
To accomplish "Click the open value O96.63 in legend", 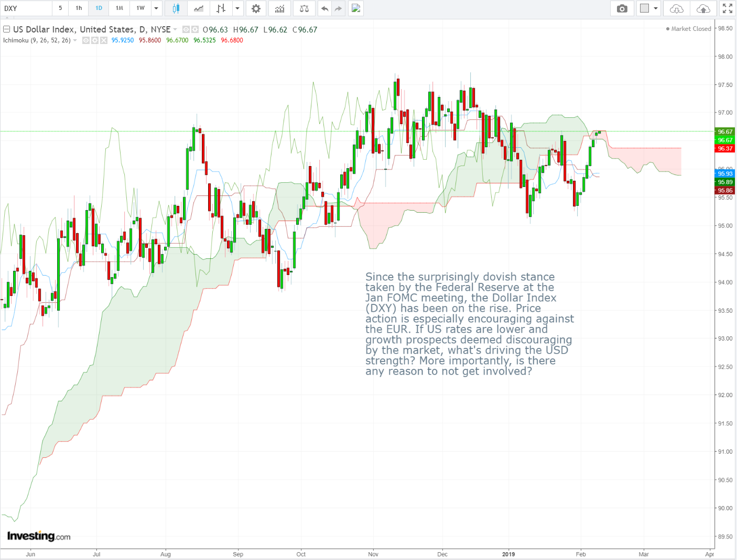I will 215,30.
